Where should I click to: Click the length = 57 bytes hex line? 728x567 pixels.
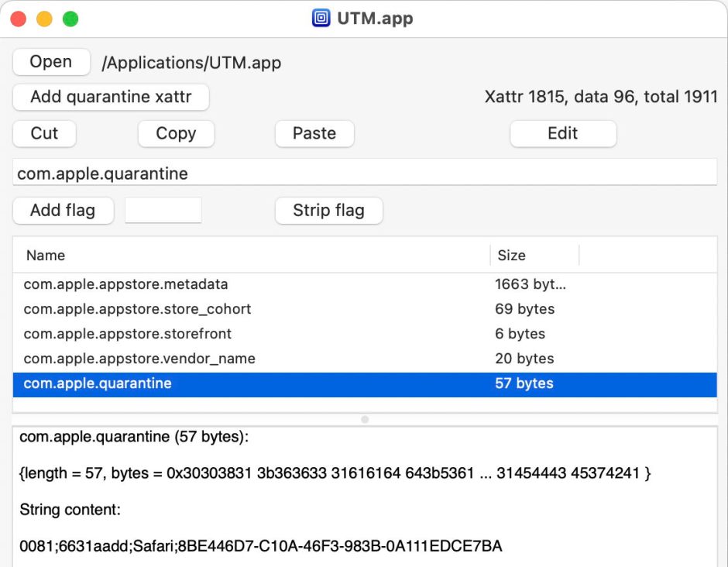click(x=335, y=473)
